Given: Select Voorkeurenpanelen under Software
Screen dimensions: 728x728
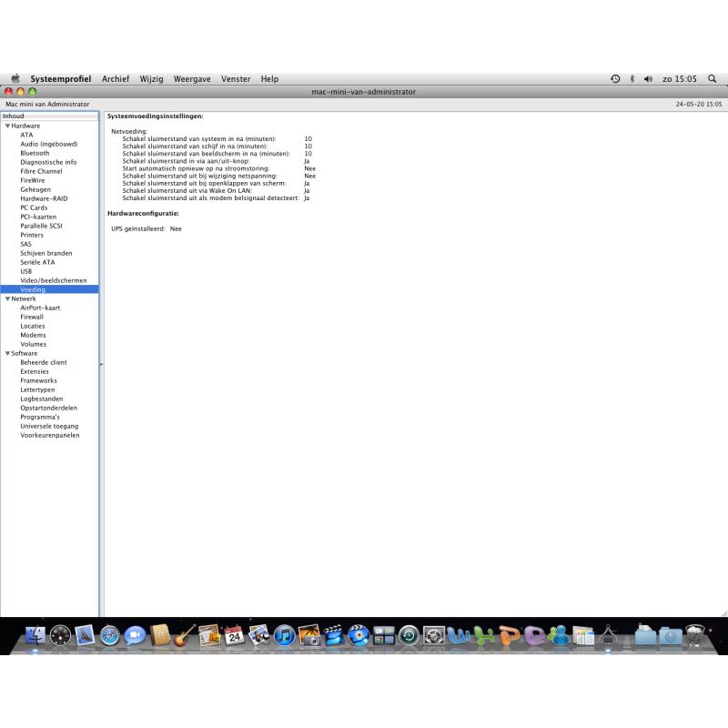Looking at the screenshot, I should pos(50,435).
